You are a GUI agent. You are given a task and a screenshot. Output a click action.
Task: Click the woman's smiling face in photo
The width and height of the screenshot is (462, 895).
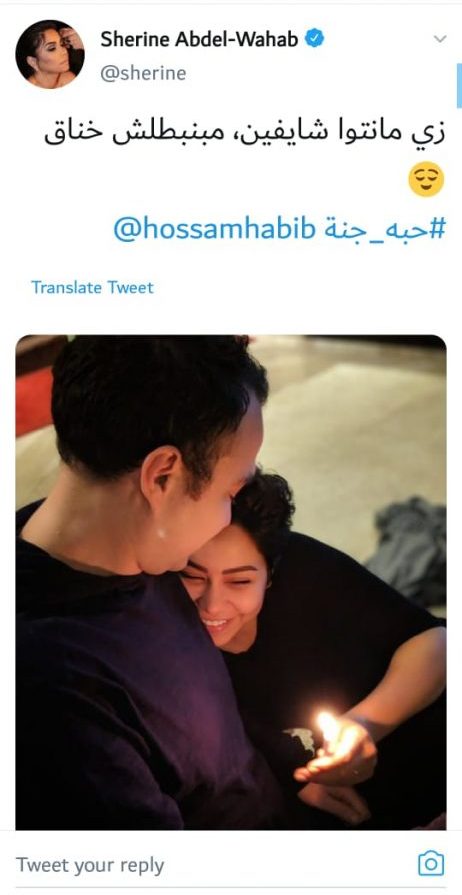(226, 596)
